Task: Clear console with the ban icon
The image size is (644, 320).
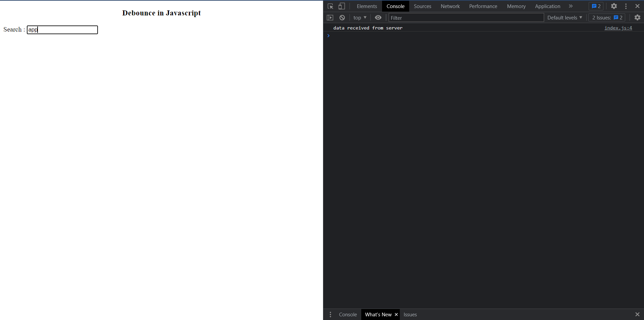Action: tap(342, 18)
